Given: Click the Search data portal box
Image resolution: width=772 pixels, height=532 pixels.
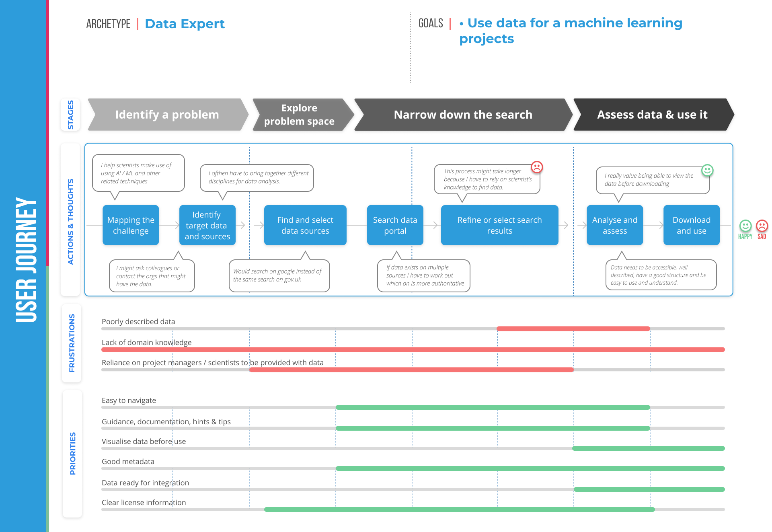Looking at the screenshot, I should coord(395,225).
